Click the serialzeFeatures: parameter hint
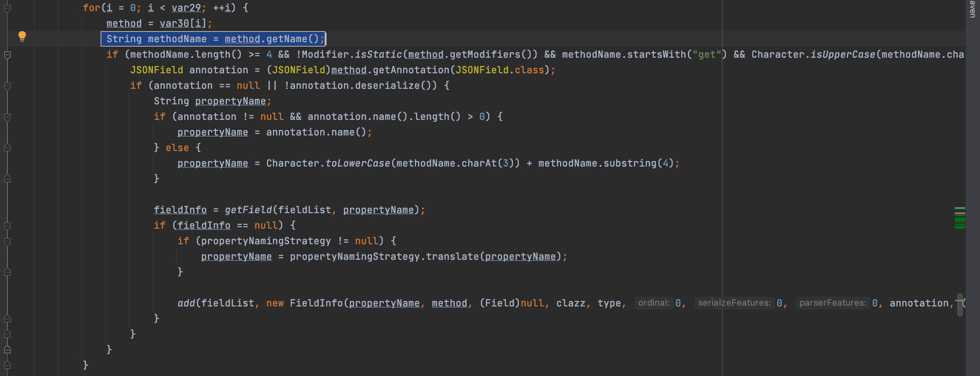Image resolution: width=980 pixels, height=376 pixels. (734, 303)
